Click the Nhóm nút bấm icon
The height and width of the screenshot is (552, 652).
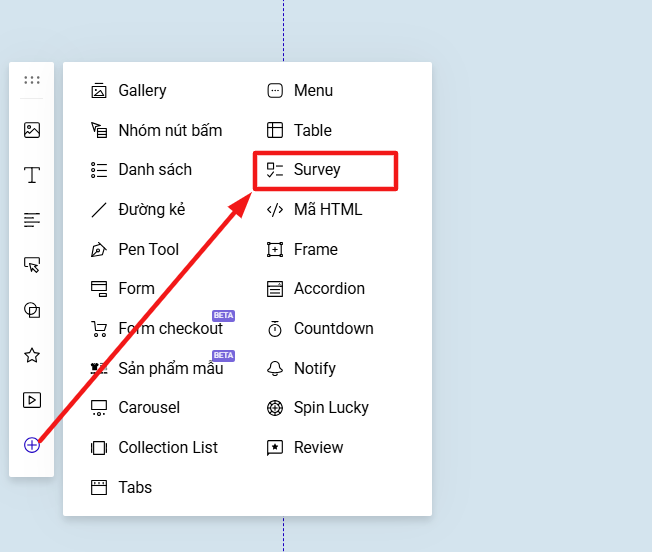(99, 130)
